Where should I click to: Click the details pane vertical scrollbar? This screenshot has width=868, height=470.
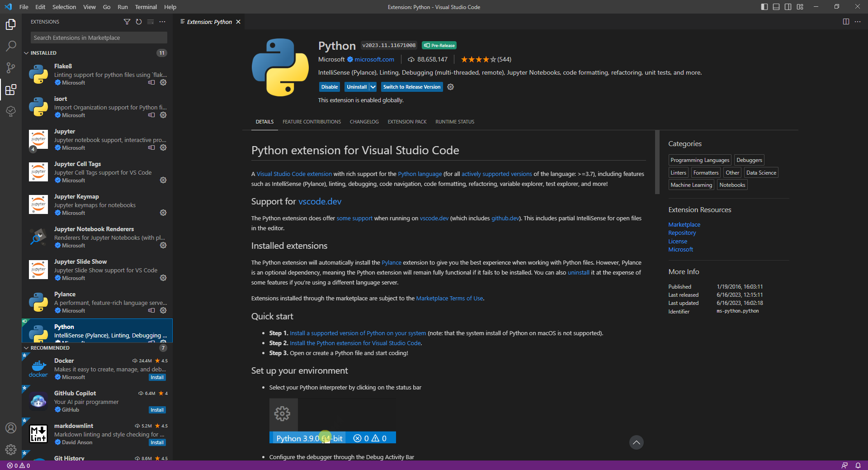[657, 162]
